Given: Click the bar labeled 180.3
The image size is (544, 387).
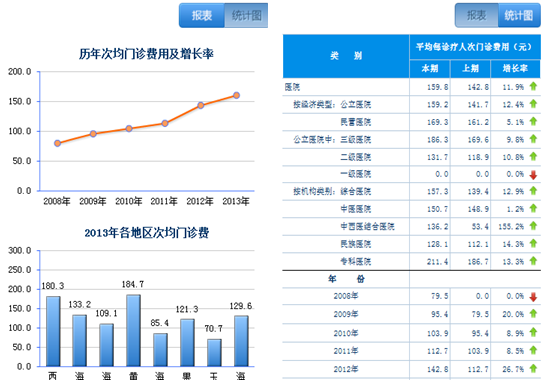Looking at the screenshot, I should pyautogui.click(x=53, y=331).
